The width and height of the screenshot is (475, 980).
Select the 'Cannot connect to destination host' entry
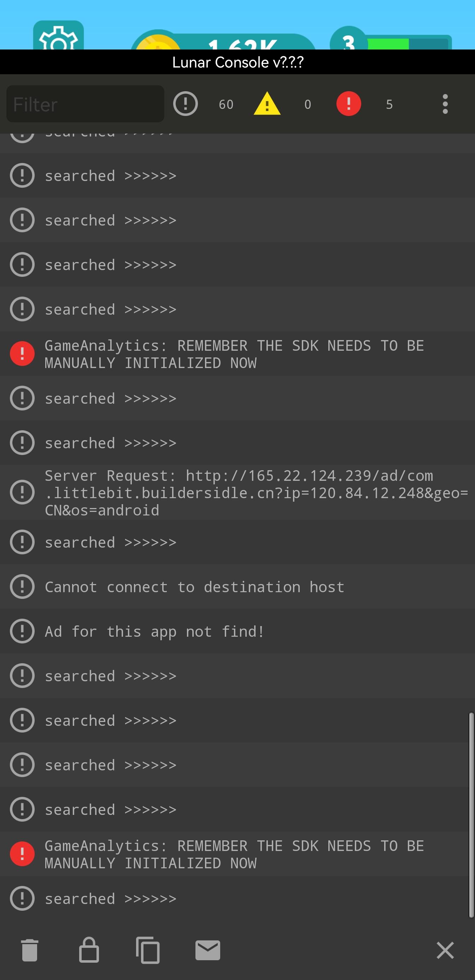[195, 587]
